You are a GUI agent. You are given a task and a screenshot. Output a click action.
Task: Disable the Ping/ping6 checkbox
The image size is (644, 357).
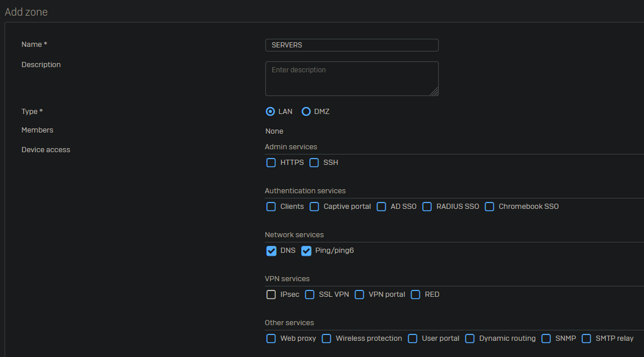(306, 251)
